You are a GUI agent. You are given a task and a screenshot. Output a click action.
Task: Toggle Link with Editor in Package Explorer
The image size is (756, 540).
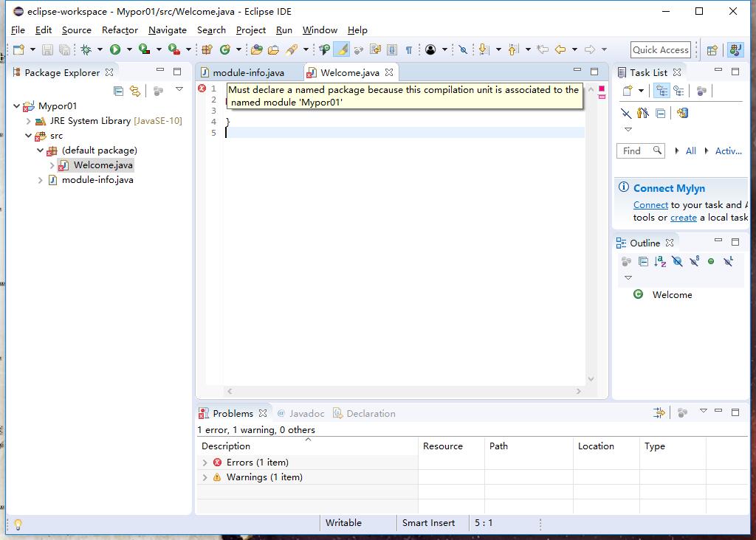pyautogui.click(x=135, y=91)
